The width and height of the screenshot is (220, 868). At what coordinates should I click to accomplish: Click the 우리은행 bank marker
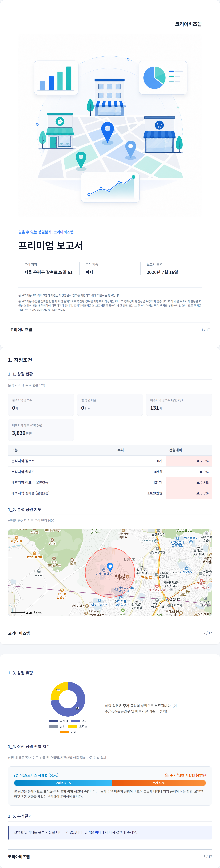(x=169, y=606)
